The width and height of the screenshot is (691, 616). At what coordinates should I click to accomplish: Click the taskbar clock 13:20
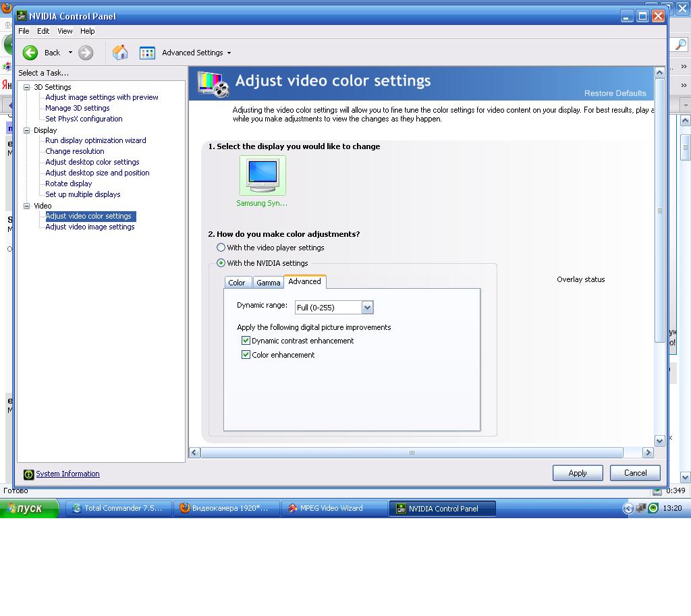(x=672, y=508)
